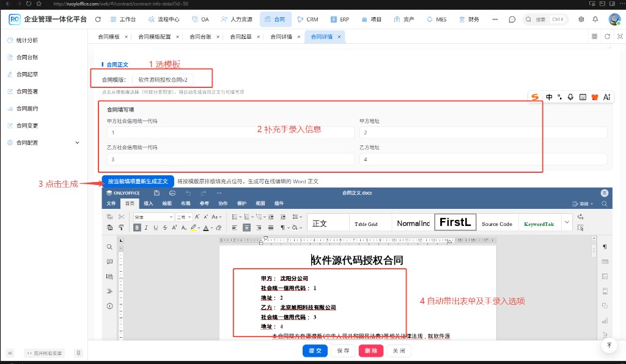The width and height of the screenshot is (626, 364).
Task: Redo the edit in ONLYOFFICE
Action: 204,193
